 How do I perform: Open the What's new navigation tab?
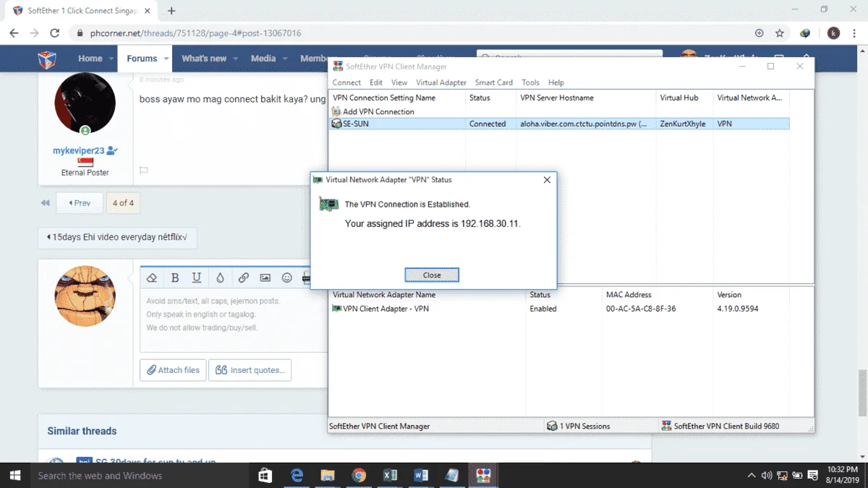click(204, 59)
